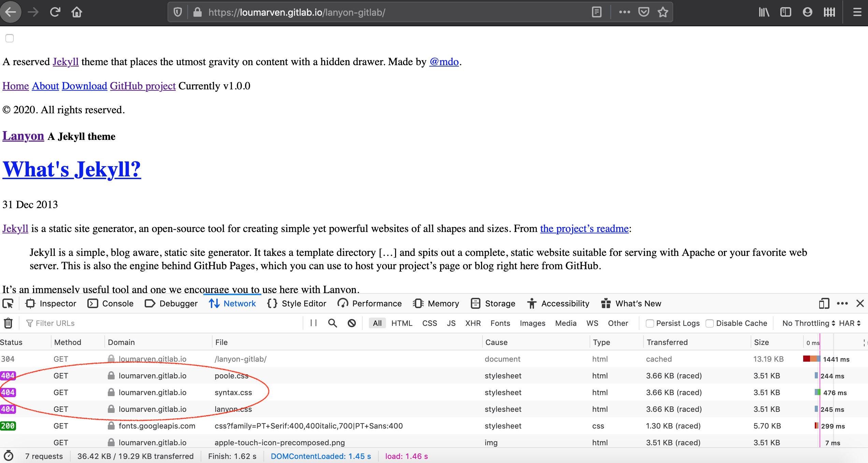The width and height of the screenshot is (868, 463).
Task: Open the No Throttling dropdown
Action: click(x=809, y=323)
